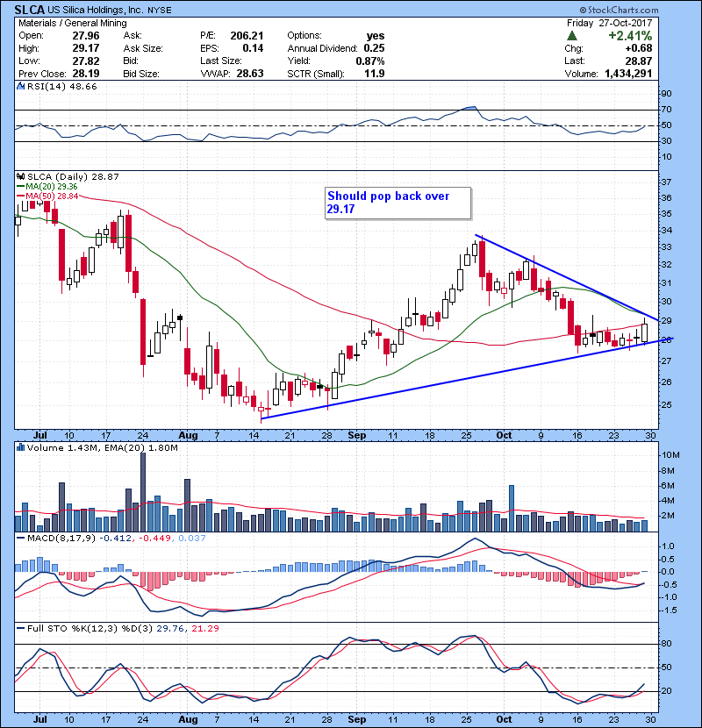Screen dimensions: 702x728
Task: Click the Options value yes
Action: click(376, 36)
